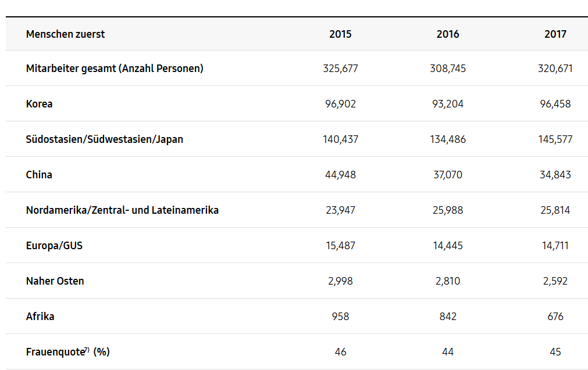This screenshot has height=370, width=588.
Task: Click the Mitarbeiter gesamt row label
Action: (x=115, y=69)
